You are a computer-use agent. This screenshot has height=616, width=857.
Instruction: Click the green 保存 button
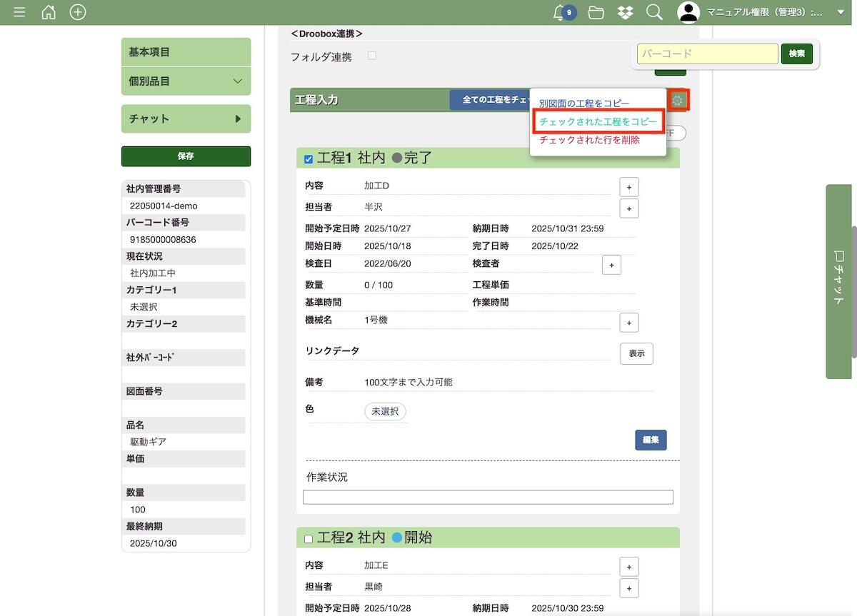pos(186,156)
